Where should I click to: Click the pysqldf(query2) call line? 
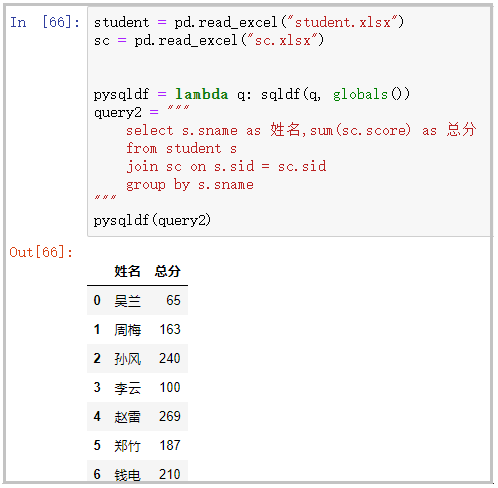(x=152, y=221)
